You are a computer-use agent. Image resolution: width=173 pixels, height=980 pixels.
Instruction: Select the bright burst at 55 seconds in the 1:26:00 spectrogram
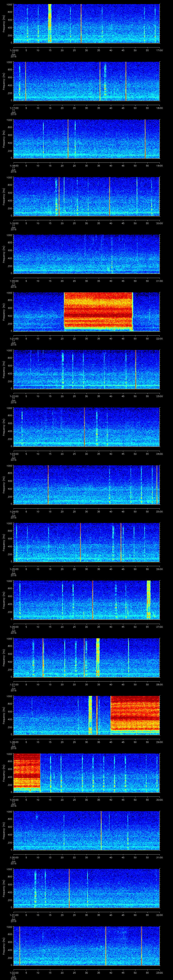(149, 600)
